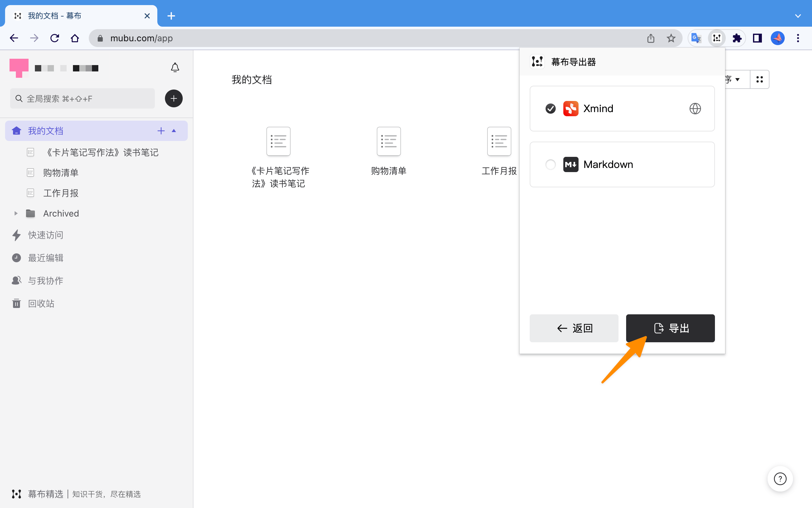Focus the 全局搜索 search field
This screenshot has height=508, width=812.
point(82,98)
